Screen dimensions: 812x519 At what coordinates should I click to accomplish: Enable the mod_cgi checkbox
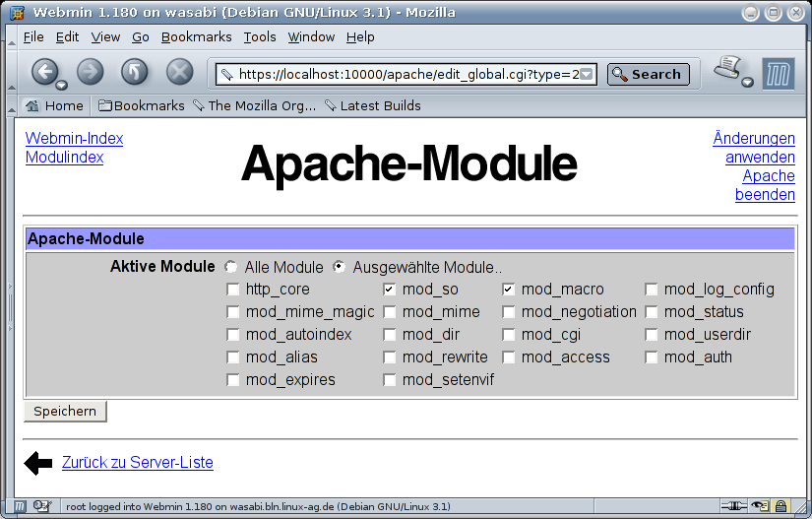click(x=509, y=335)
